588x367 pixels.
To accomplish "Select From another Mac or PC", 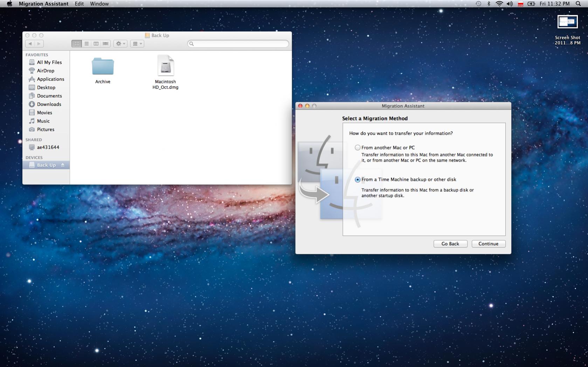I will click(358, 148).
